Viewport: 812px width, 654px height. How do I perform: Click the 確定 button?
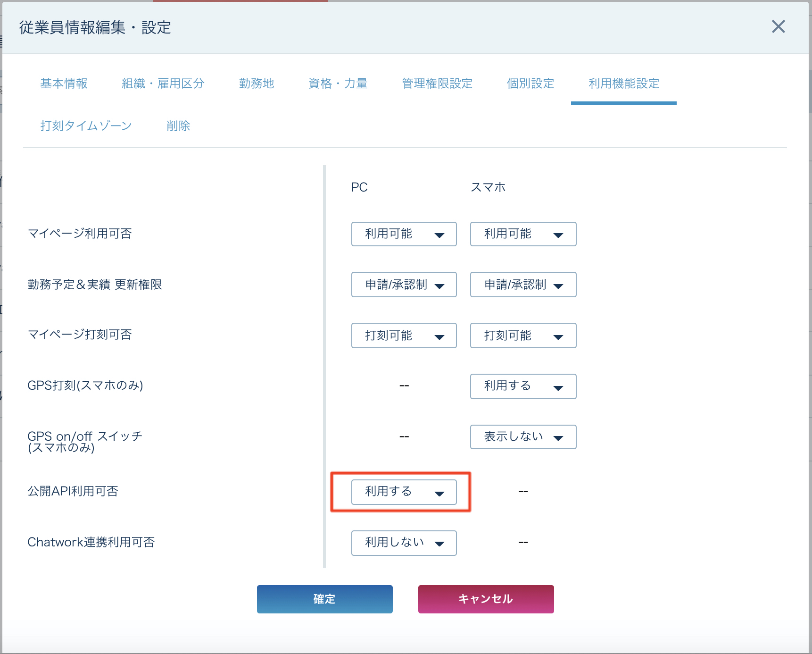pos(324,599)
